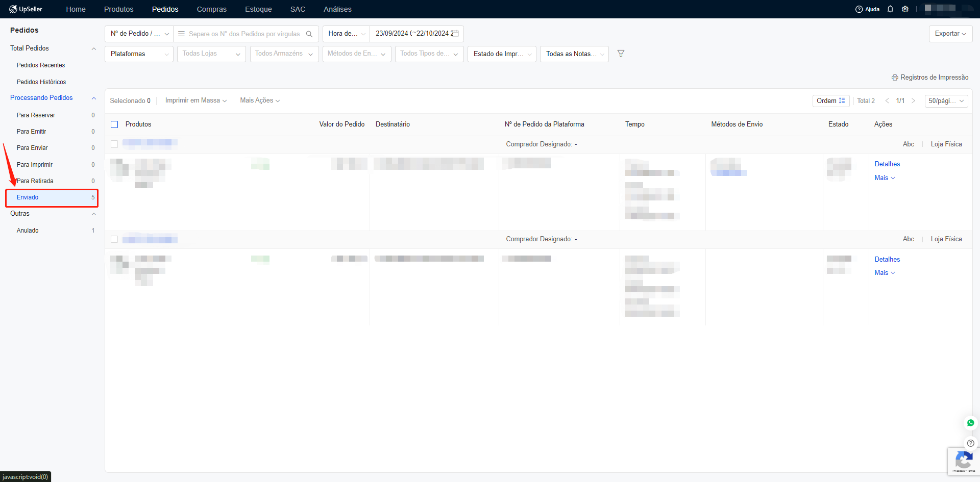The image size is (980, 482).
Task: Open the Compras menu
Action: click(x=211, y=9)
